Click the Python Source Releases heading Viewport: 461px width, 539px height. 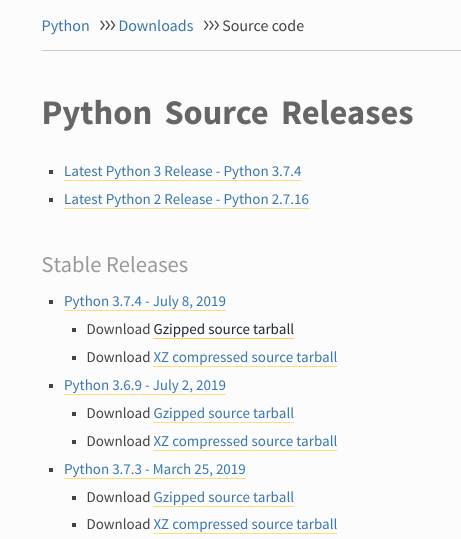pos(228,114)
